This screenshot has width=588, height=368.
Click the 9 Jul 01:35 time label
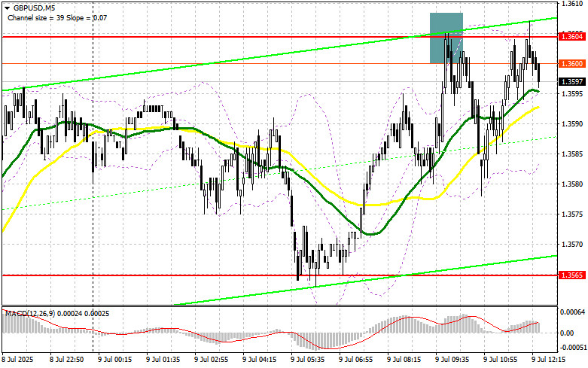[x=163, y=360]
